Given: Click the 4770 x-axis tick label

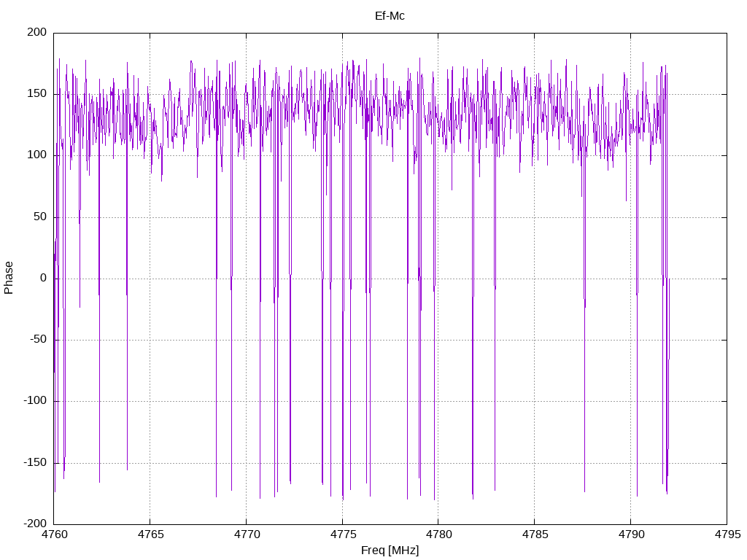Looking at the screenshot, I should coord(247,534).
